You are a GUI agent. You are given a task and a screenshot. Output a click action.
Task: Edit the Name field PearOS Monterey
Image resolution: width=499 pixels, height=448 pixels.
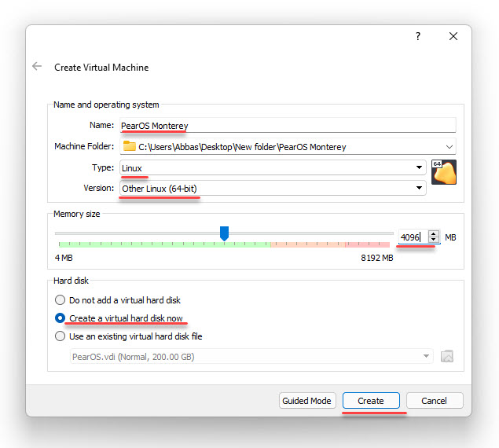288,126
